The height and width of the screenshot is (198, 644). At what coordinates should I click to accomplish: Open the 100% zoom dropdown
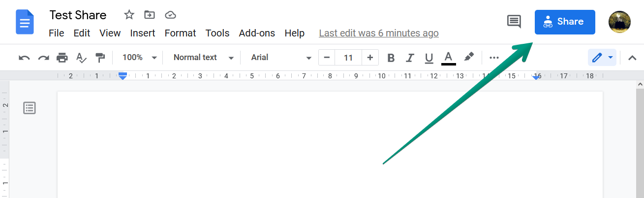pyautogui.click(x=140, y=58)
